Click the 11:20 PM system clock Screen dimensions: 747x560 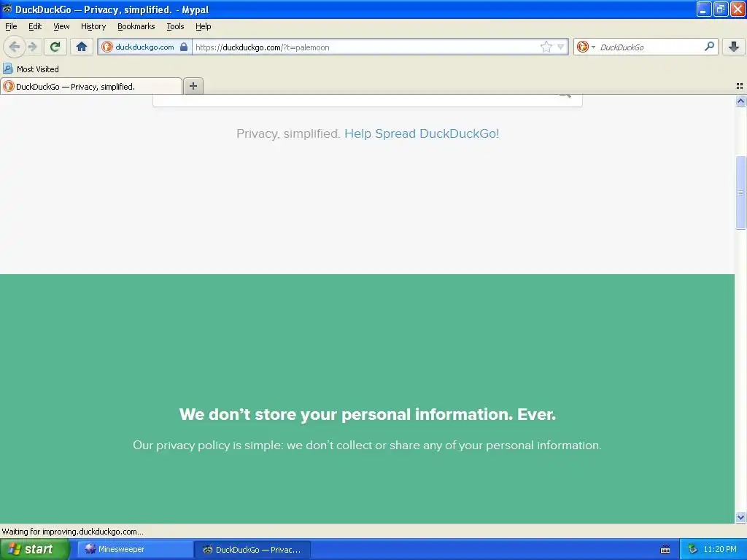pyautogui.click(x=720, y=549)
